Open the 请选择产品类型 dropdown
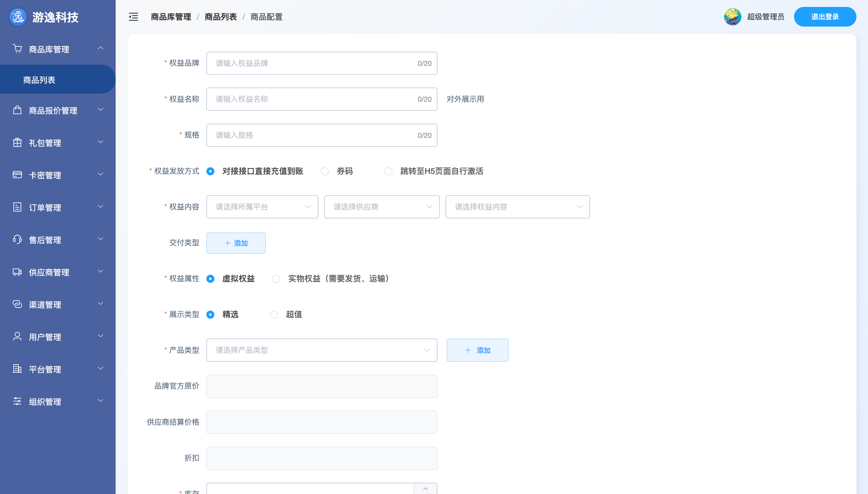The width and height of the screenshot is (868, 494). click(x=321, y=350)
